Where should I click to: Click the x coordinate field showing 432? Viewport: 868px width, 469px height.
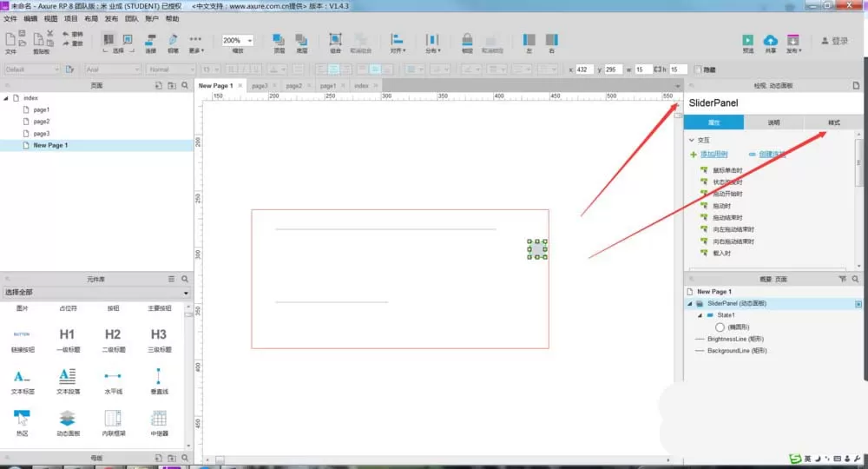584,69
